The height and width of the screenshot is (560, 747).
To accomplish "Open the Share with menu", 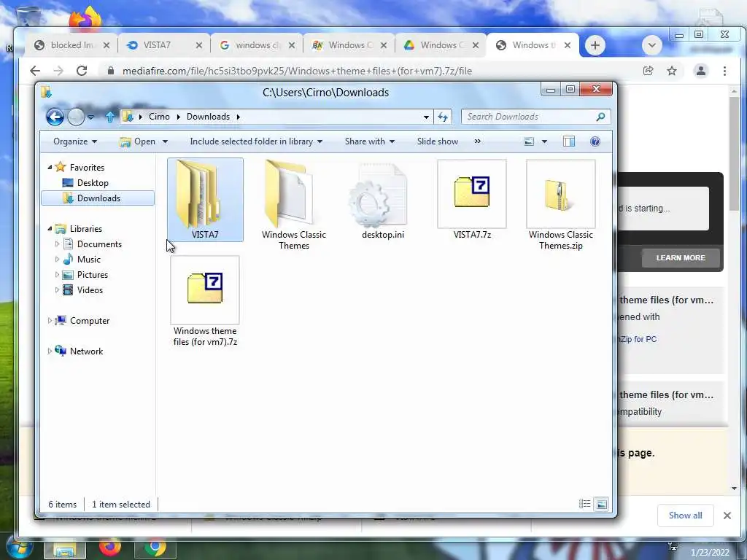I will point(370,141).
